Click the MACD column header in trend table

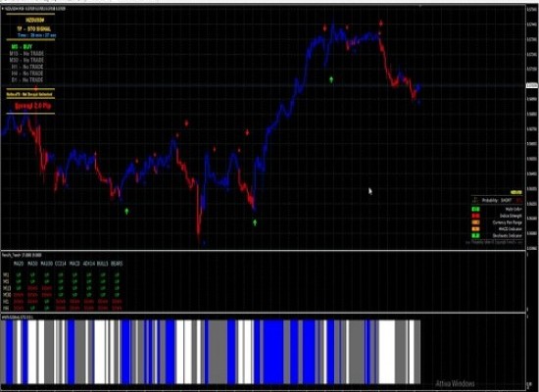[74, 264]
